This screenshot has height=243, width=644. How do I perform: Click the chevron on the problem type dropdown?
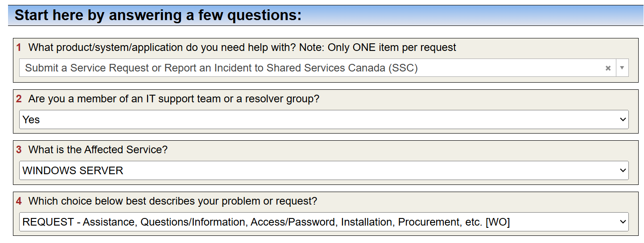(x=623, y=222)
